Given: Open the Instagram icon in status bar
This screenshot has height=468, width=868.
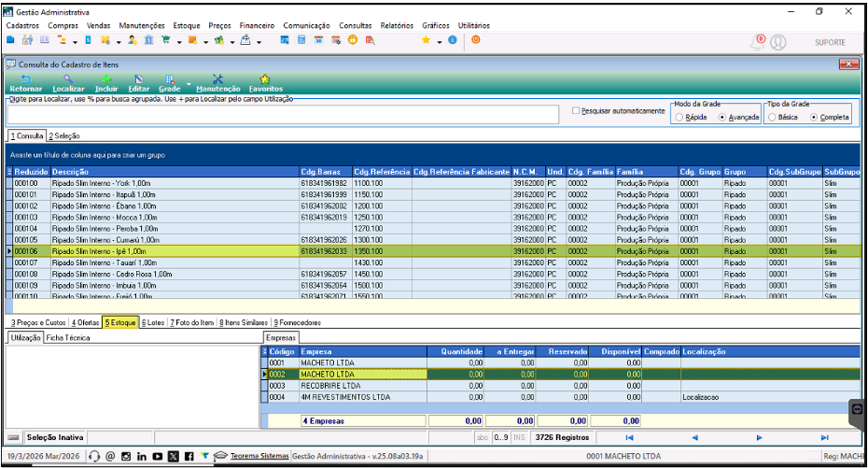Looking at the screenshot, I should (x=126, y=457).
